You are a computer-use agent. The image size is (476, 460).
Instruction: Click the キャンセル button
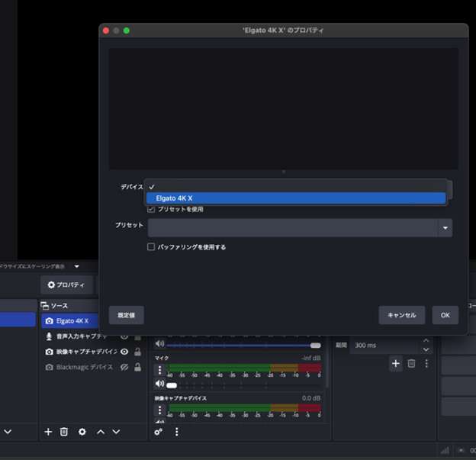(401, 315)
